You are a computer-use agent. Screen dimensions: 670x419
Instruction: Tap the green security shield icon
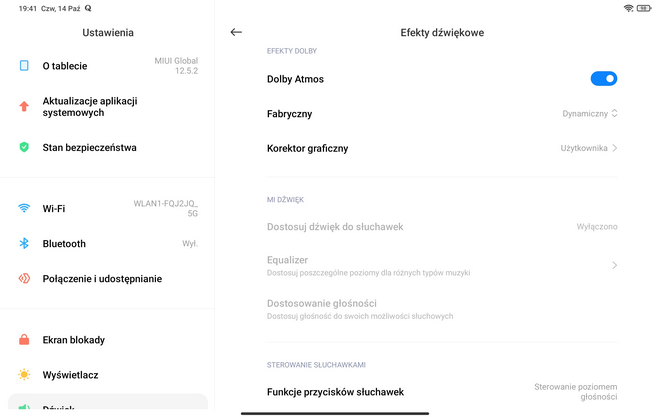[24, 147]
